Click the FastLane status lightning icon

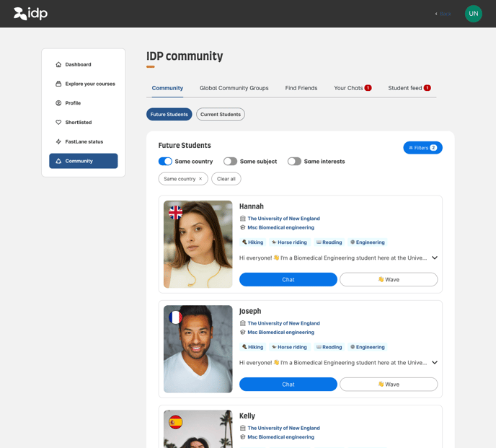[x=58, y=141]
